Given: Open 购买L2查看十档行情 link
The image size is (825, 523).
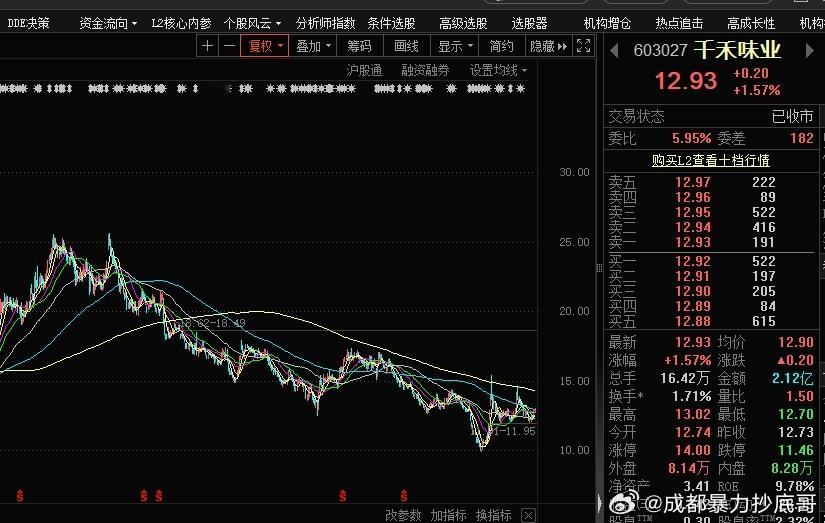Looking at the screenshot, I should click(711, 160).
